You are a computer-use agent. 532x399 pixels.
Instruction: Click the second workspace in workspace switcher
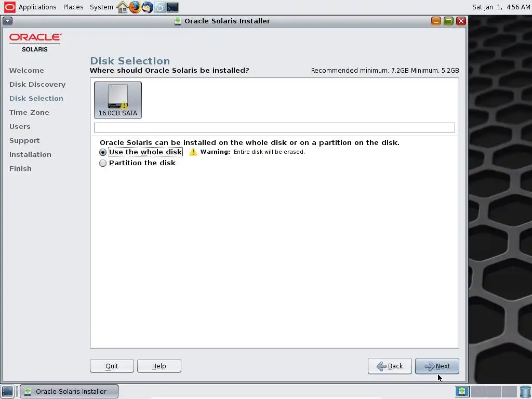click(x=478, y=391)
